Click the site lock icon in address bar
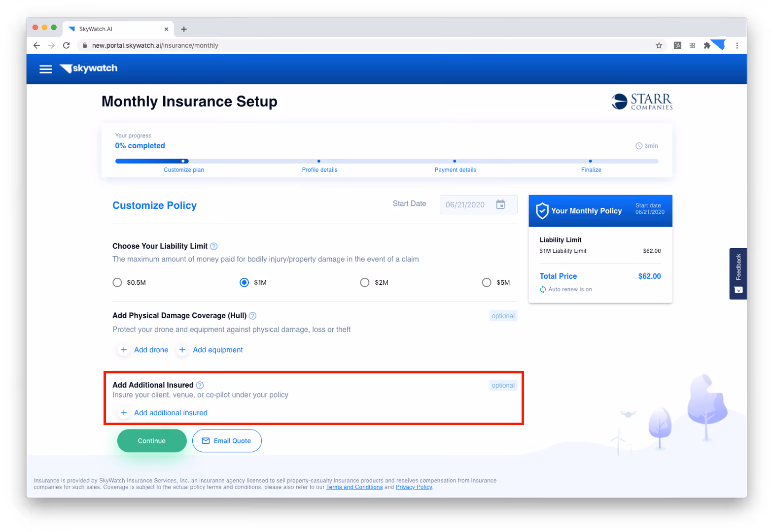The image size is (773, 532). [85, 45]
